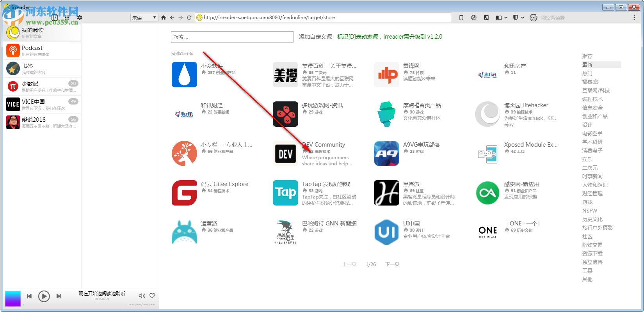Click the compass explore icon in toolbar
The width and height of the screenshot is (644, 312).
474,18
